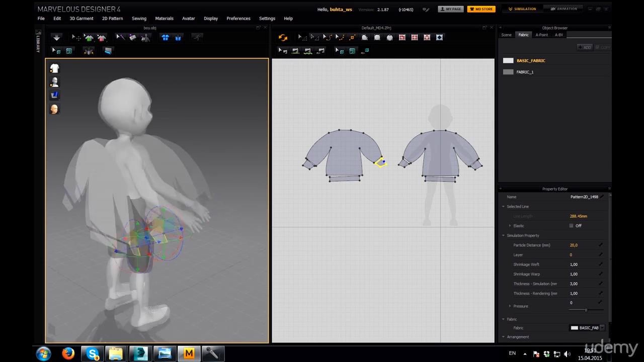This screenshot has width=644, height=362.
Task: Open Skype from the taskbar
Action: click(93, 354)
